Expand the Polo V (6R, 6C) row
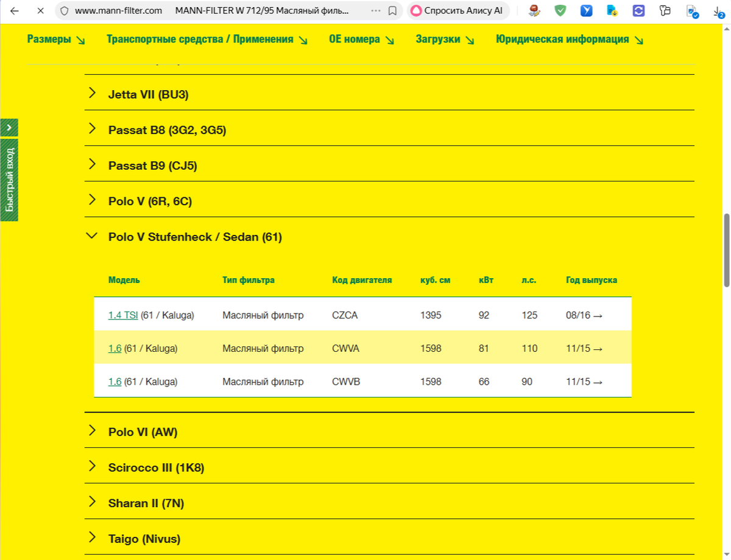731x560 pixels. click(389, 201)
